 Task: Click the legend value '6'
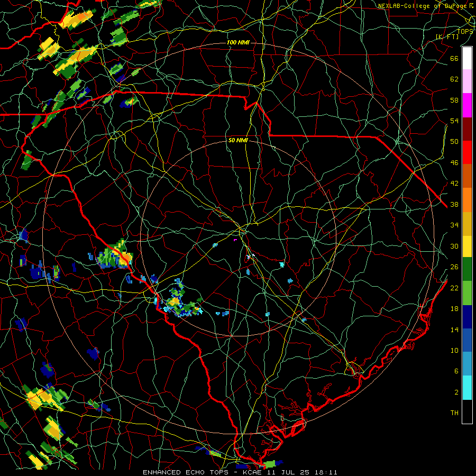456,371
